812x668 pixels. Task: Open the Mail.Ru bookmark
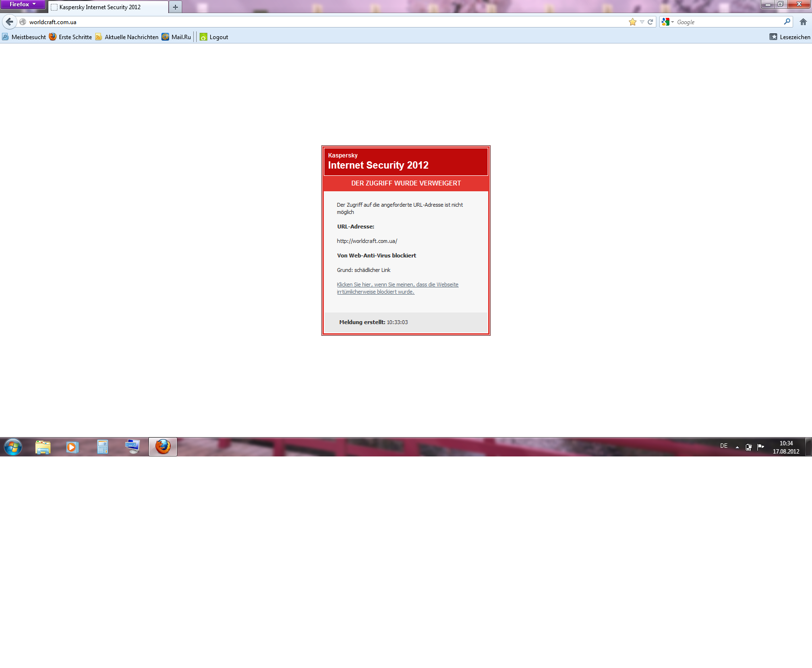[176, 37]
